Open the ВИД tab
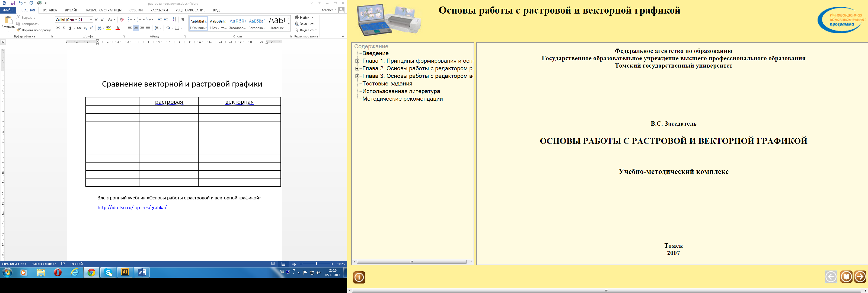The image size is (868, 293). pos(216,10)
